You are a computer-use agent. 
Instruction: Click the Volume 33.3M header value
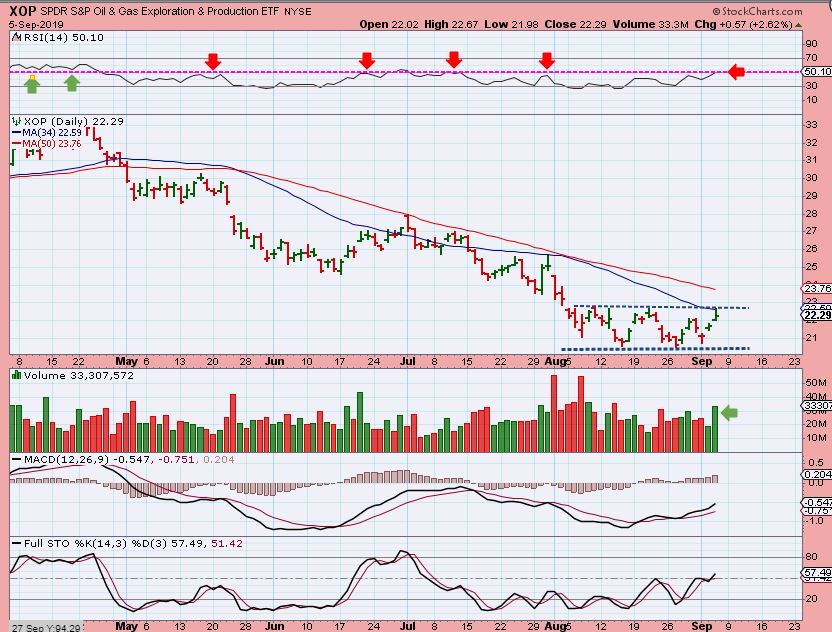point(651,24)
